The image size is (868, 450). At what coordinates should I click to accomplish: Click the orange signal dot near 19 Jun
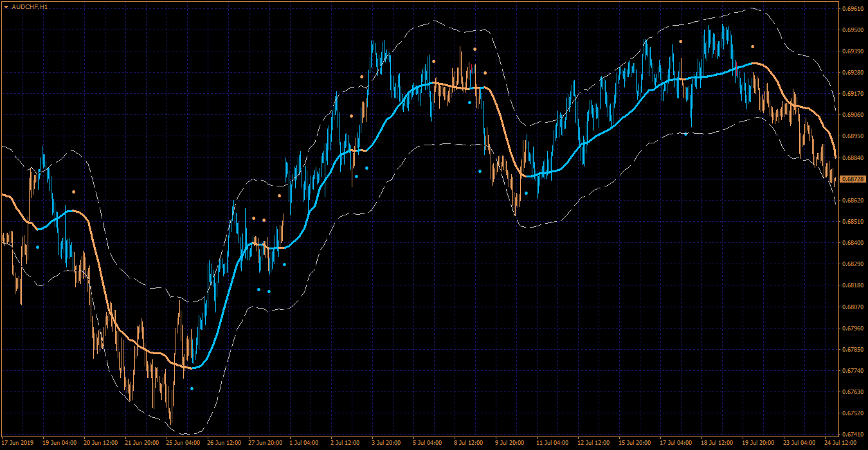click(x=74, y=192)
